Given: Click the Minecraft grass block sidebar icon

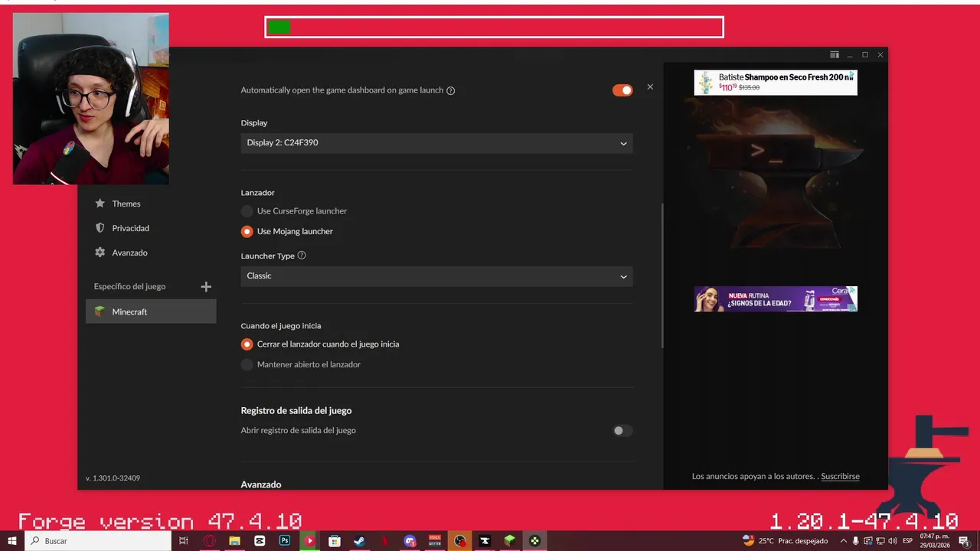Looking at the screenshot, I should tap(100, 311).
